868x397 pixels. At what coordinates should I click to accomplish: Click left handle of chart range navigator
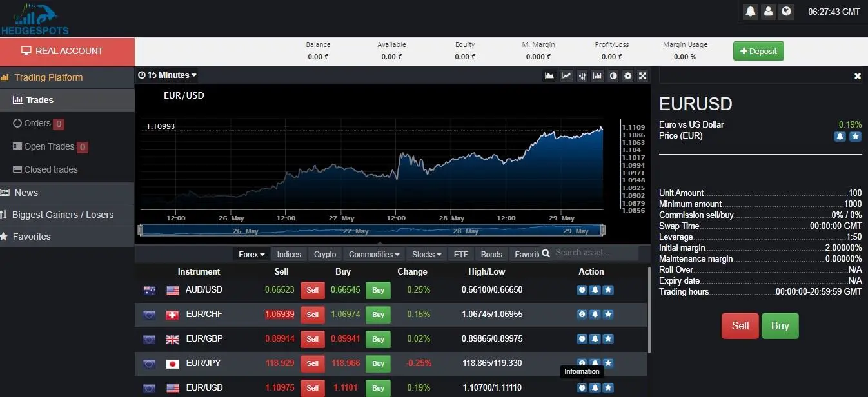141,230
